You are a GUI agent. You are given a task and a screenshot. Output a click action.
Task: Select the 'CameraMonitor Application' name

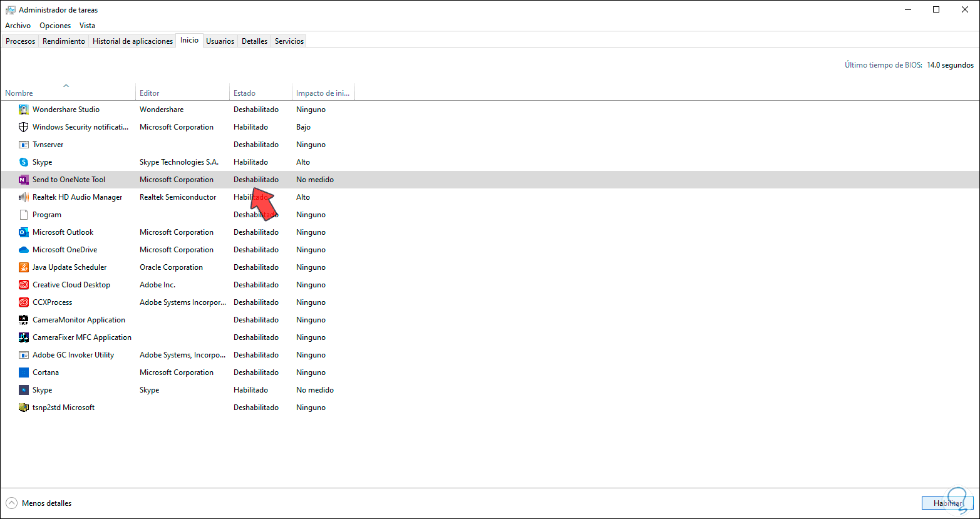[x=79, y=320]
